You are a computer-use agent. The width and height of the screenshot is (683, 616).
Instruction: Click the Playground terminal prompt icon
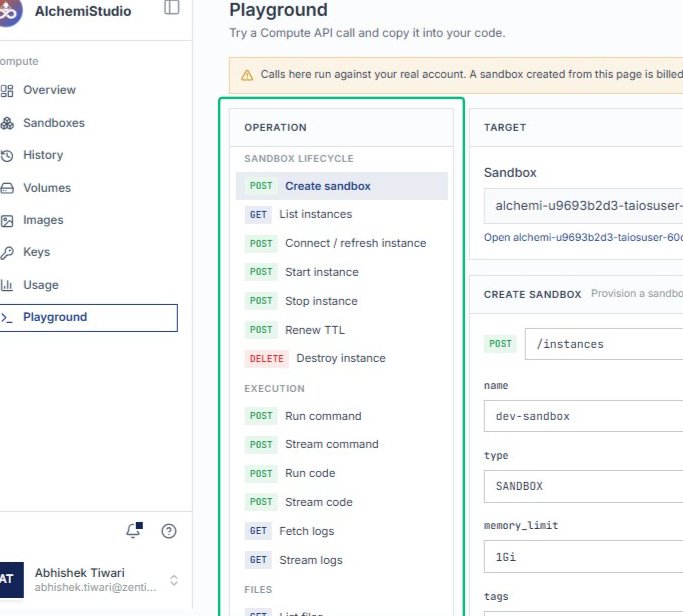[x=7, y=318]
